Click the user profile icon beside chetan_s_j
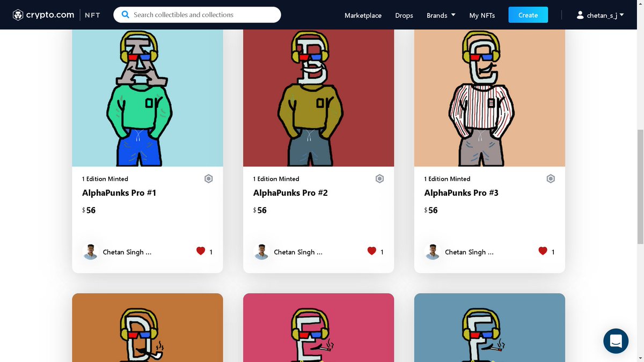The width and height of the screenshot is (644, 362). 580,15
